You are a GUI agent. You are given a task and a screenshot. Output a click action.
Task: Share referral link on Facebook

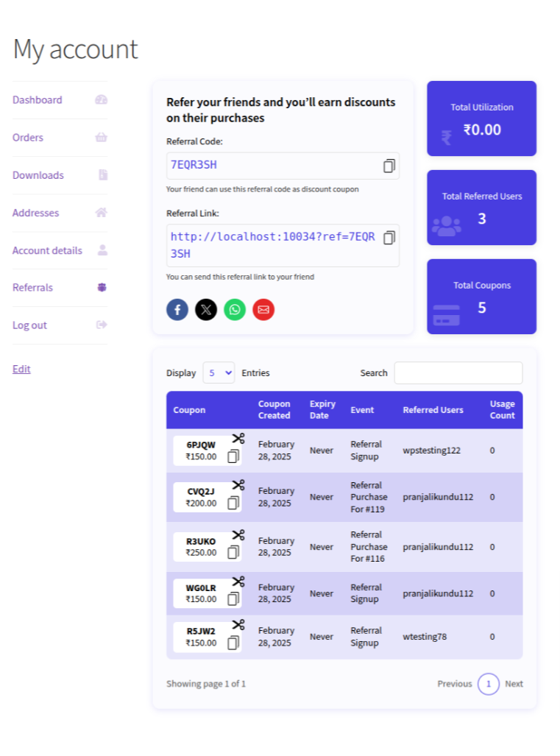click(x=177, y=309)
